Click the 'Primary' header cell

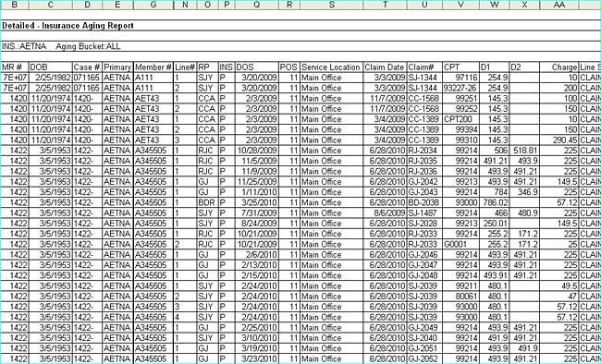pyautogui.click(x=117, y=67)
